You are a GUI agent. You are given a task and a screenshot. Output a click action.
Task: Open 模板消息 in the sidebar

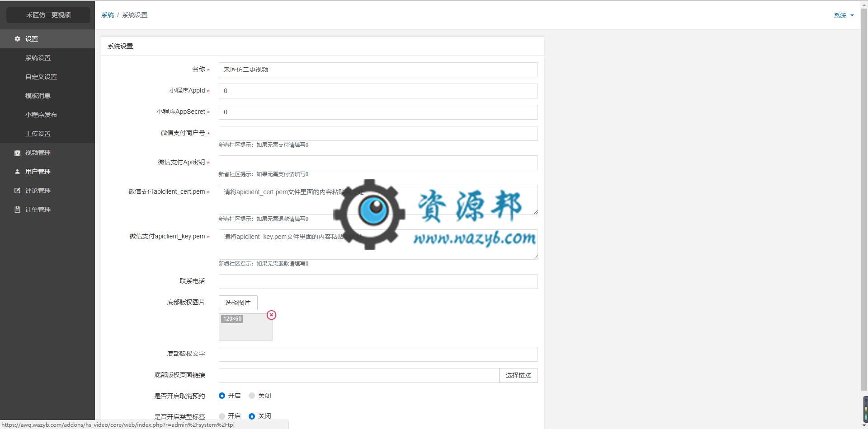47,96
